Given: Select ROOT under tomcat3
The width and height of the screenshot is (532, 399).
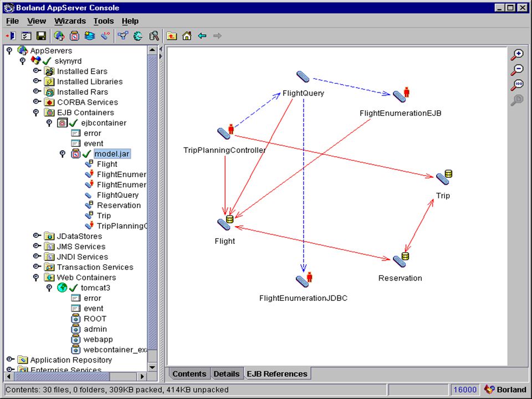Looking at the screenshot, I should point(95,319).
